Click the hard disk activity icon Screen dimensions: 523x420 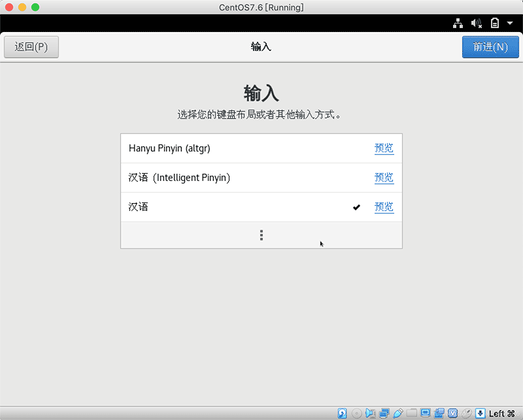(342, 413)
